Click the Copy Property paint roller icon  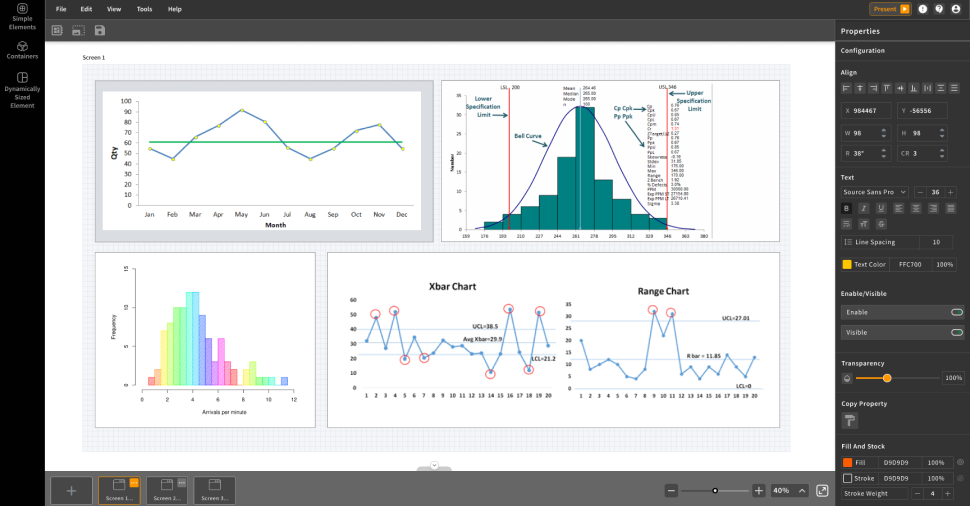[x=849, y=420]
